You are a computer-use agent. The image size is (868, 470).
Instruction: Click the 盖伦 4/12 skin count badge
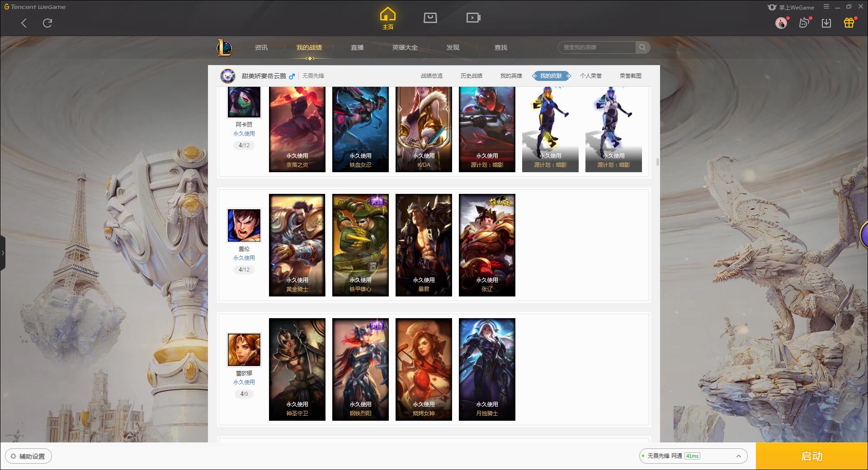[x=244, y=270]
